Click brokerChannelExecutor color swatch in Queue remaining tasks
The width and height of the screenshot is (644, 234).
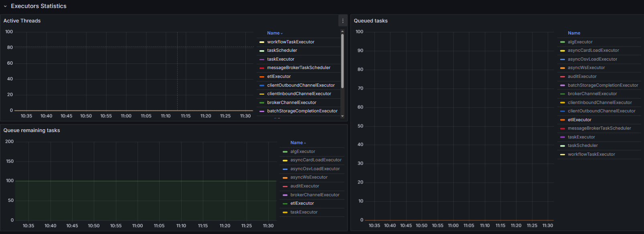coord(285,195)
